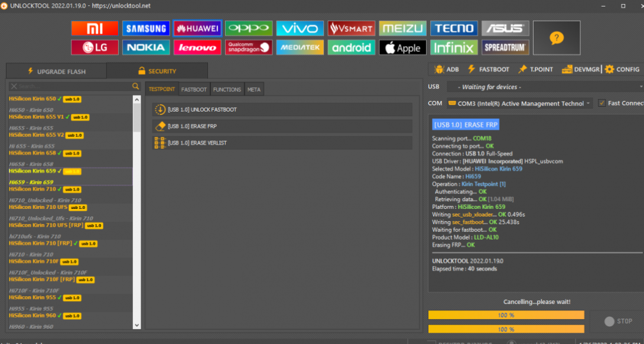Select the Meizu brand icon
644x344 pixels.
402,28
